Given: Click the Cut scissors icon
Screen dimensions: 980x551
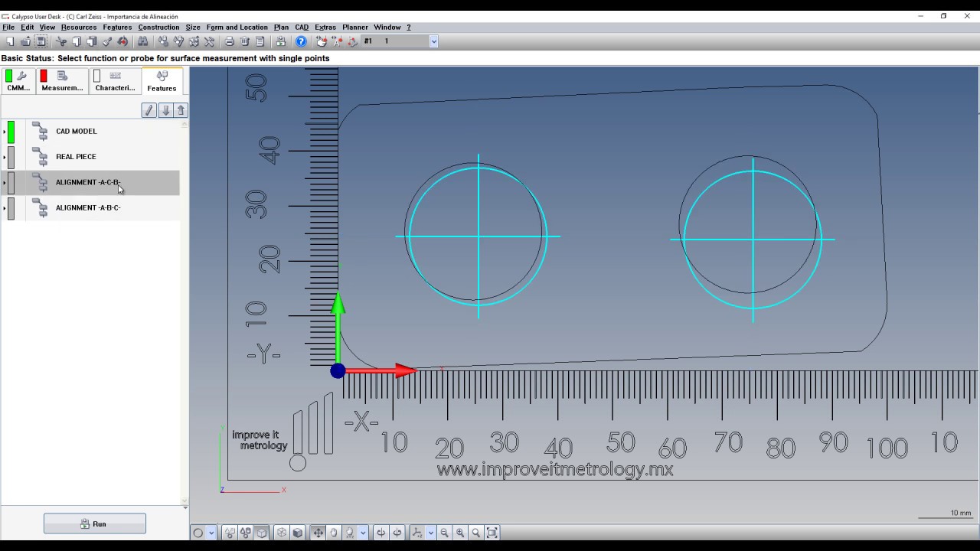Looking at the screenshot, I should point(60,41).
